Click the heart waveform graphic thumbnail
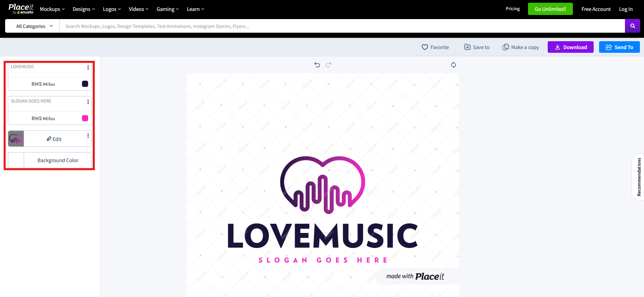 tap(16, 139)
